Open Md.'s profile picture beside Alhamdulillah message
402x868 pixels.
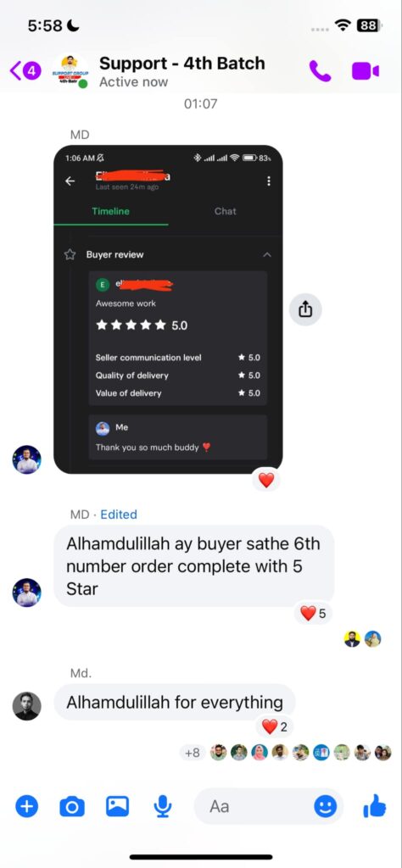point(26,706)
